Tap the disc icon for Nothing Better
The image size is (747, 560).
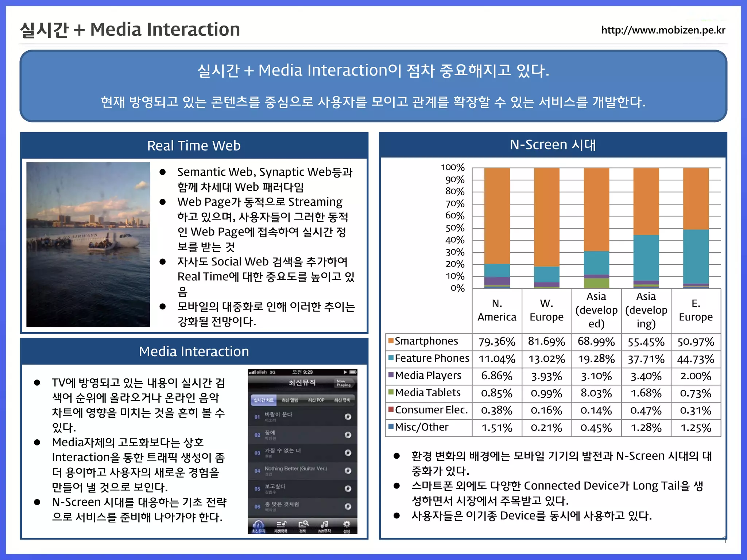click(348, 471)
